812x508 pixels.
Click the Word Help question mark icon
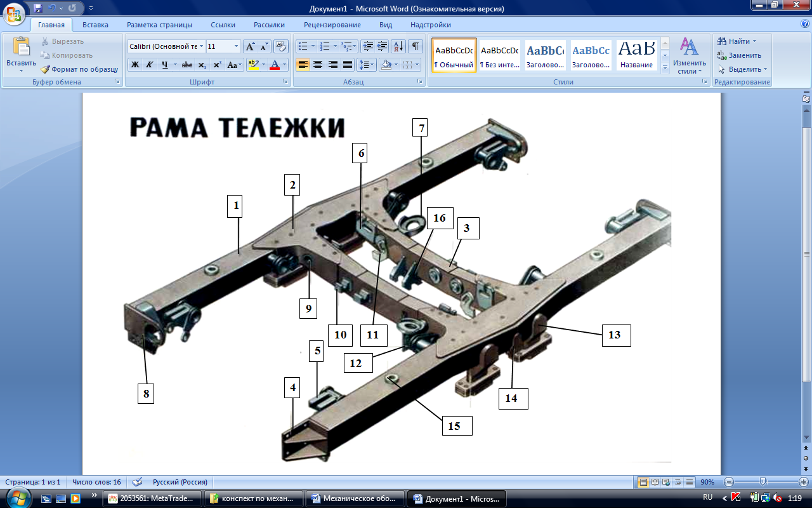(805, 24)
